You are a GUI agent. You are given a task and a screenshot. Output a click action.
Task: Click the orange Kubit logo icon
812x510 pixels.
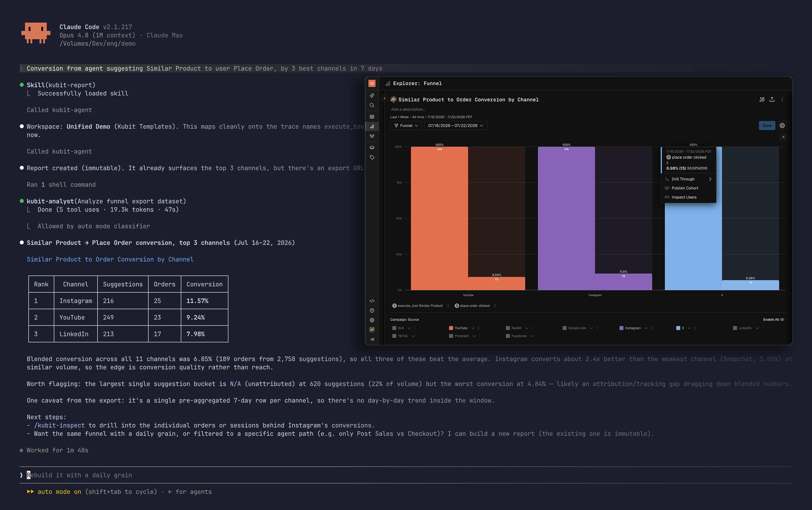372,83
